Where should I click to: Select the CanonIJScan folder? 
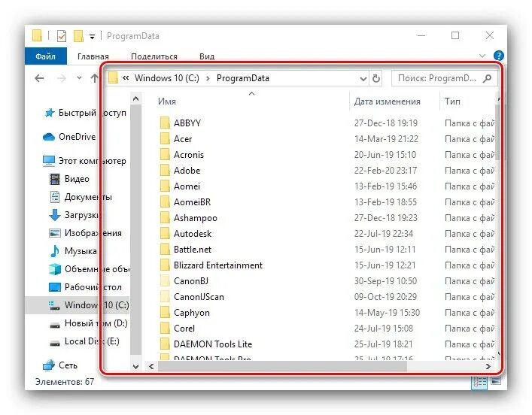(x=199, y=297)
